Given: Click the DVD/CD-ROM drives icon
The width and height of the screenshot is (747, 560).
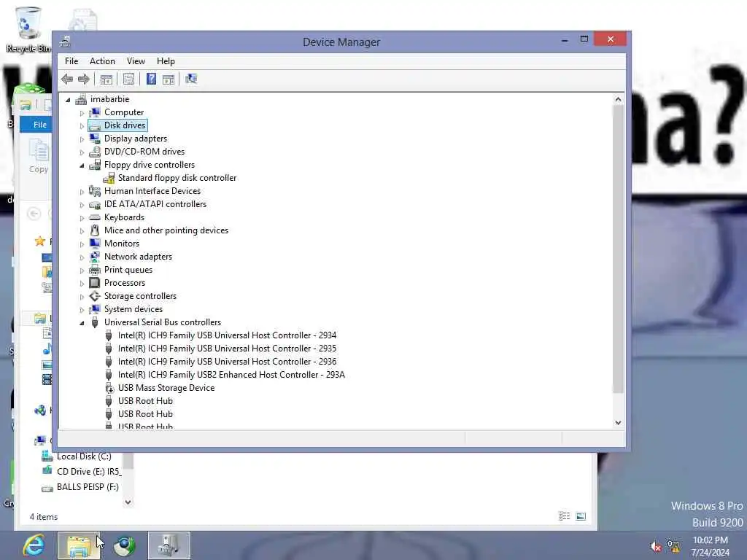Looking at the screenshot, I should [95, 152].
